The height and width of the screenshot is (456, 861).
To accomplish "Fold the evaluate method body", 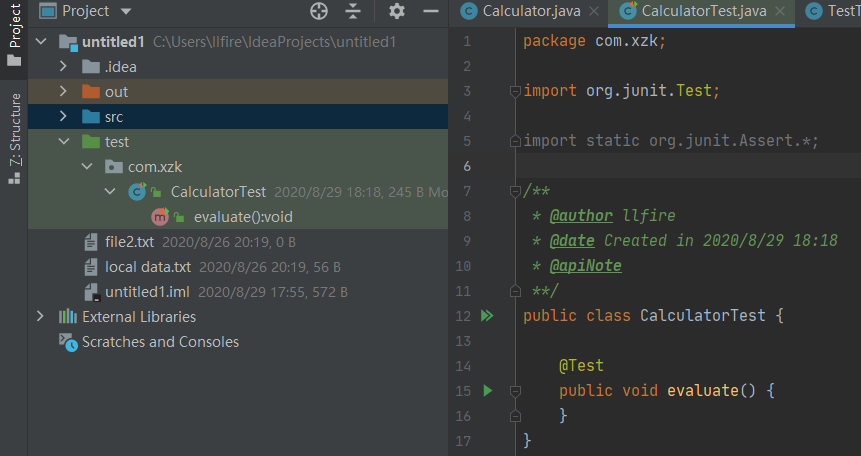I will pyautogui.click(x=515, y=391).
